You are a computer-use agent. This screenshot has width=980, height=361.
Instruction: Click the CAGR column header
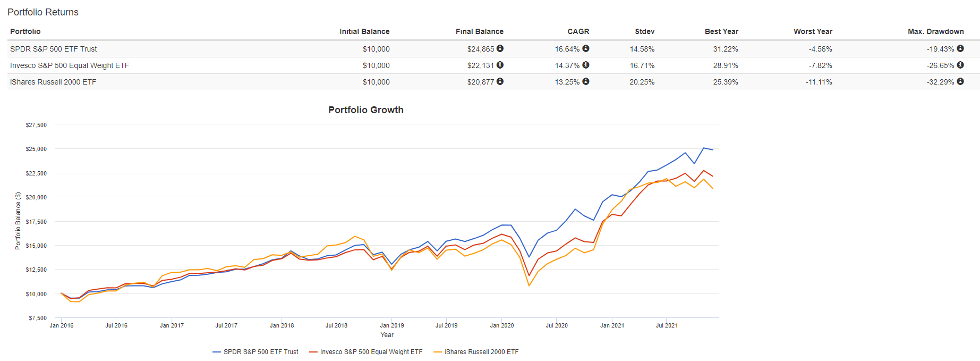[x=578, y=31]
